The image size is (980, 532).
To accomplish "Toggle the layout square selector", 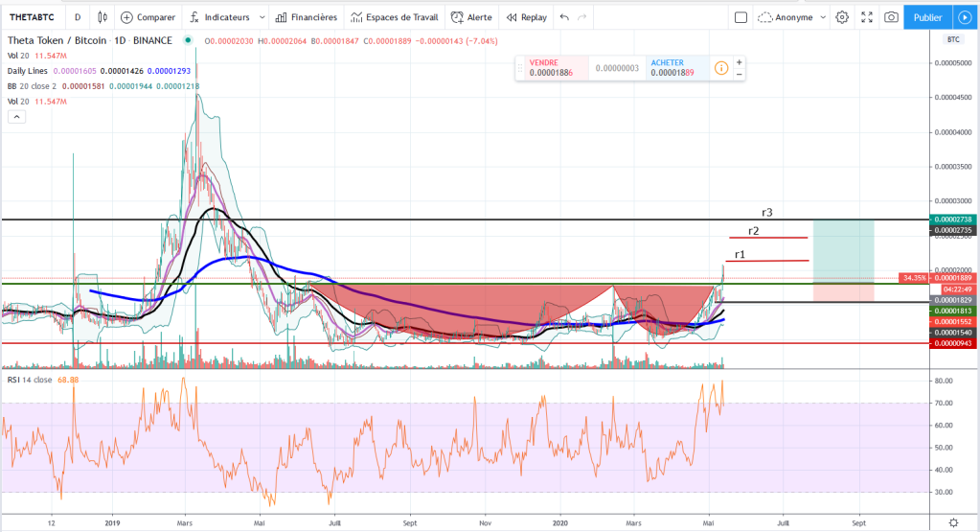I will tap(741, 17).
